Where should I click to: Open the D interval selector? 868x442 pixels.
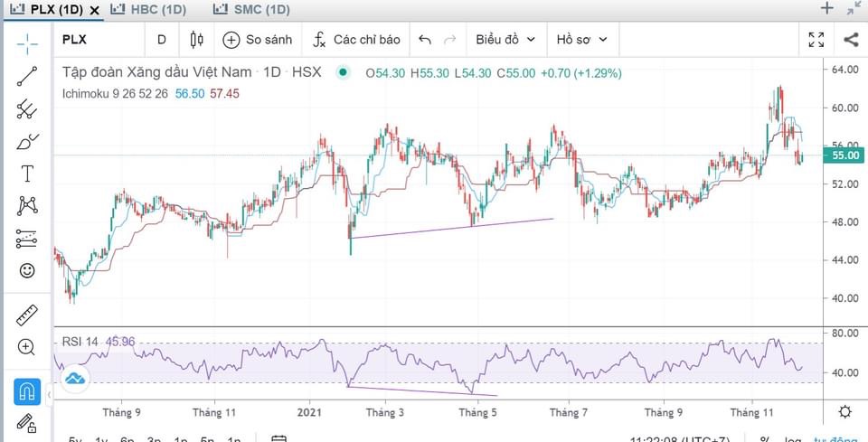[162, 40]
